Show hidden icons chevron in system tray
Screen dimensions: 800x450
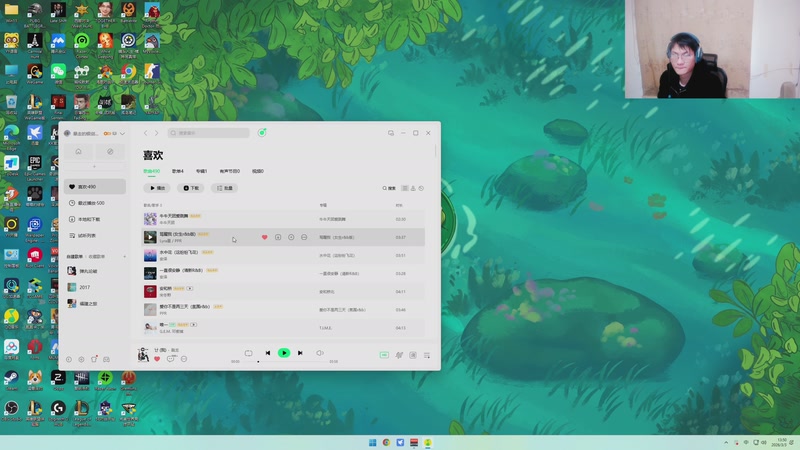pyautogui.click(x=726, y=442)
